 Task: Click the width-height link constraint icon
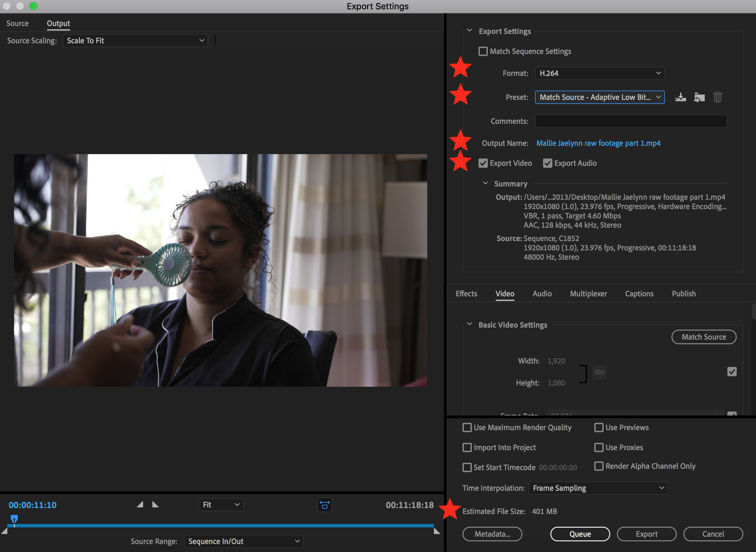pos(599,372)
